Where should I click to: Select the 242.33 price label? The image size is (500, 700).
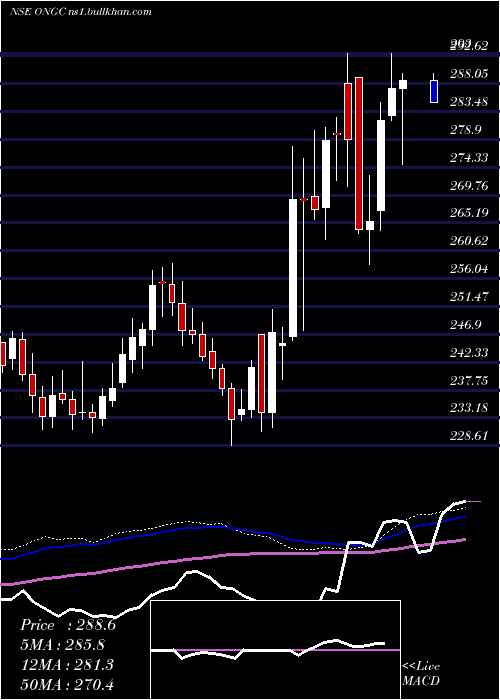click(x=469, y=353)
